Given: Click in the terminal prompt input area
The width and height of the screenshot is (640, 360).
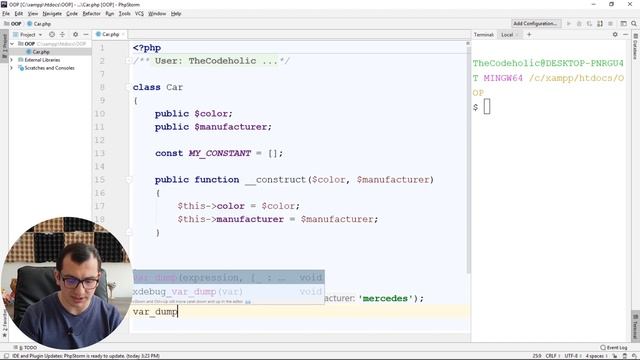Looking at the screenshot, I should 487,107.
